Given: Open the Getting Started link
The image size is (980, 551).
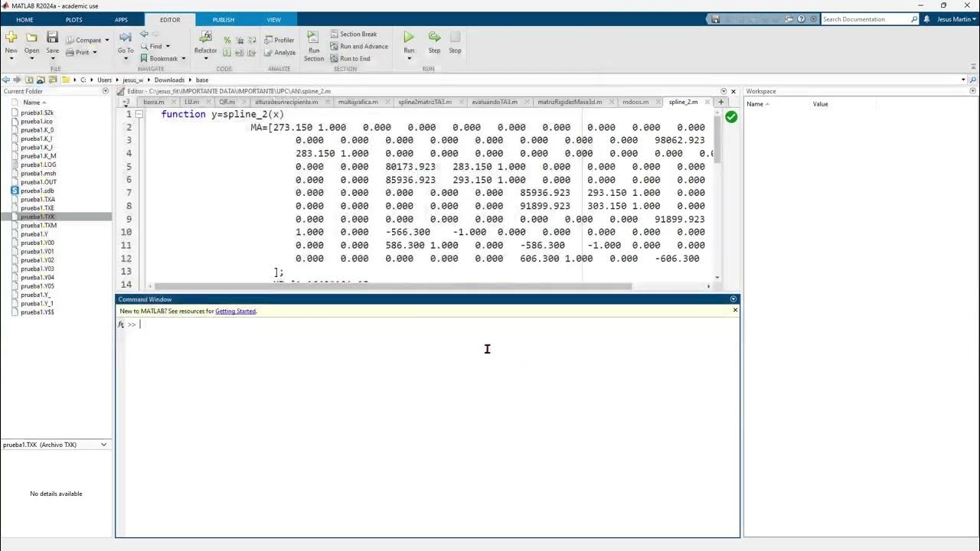Looking at the screenshot, I should [236, 311].
